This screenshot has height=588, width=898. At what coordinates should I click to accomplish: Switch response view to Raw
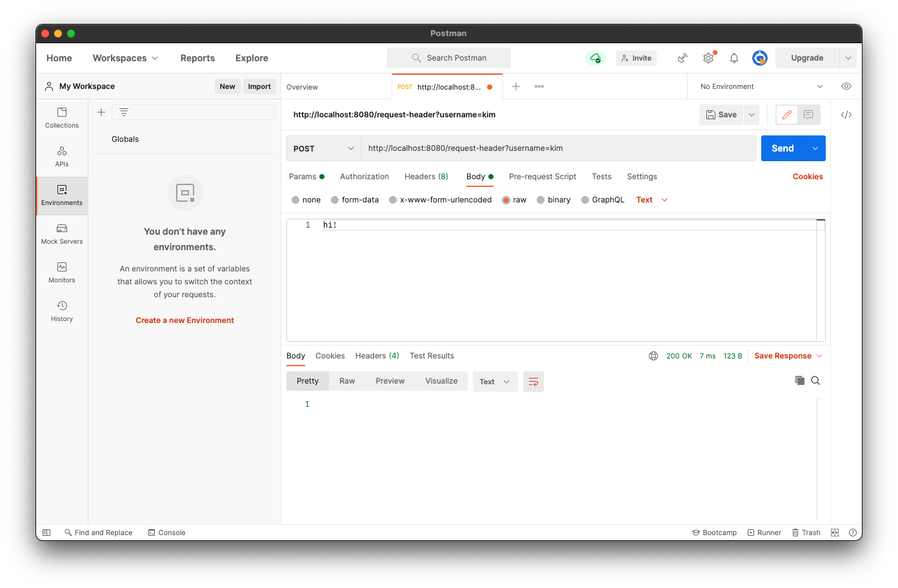[x=347, y=381]
